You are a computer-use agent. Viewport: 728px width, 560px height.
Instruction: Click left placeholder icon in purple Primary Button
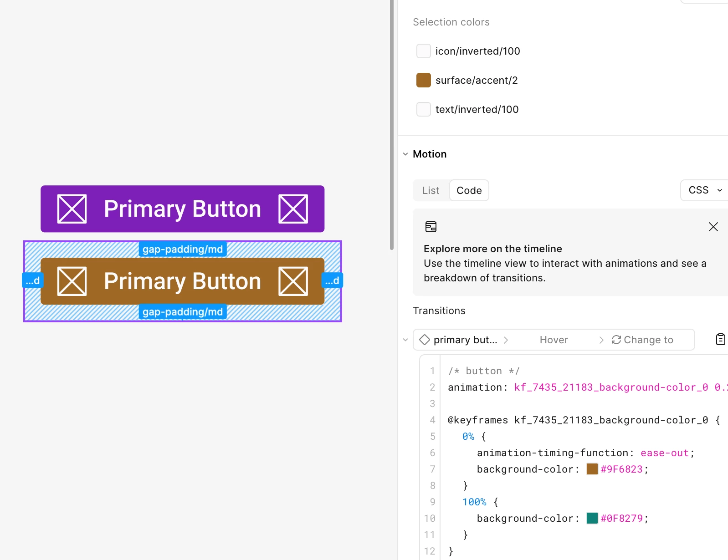[x=72, y=209]
